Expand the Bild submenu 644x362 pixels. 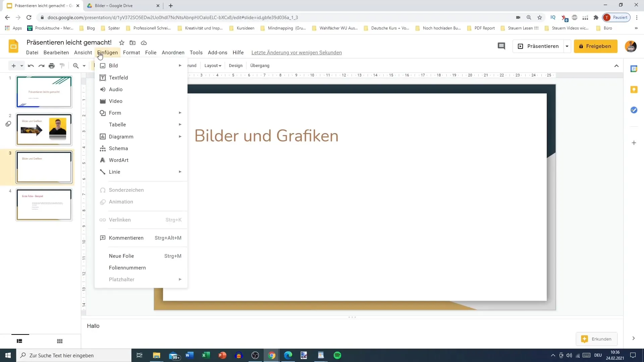(141, 66)
